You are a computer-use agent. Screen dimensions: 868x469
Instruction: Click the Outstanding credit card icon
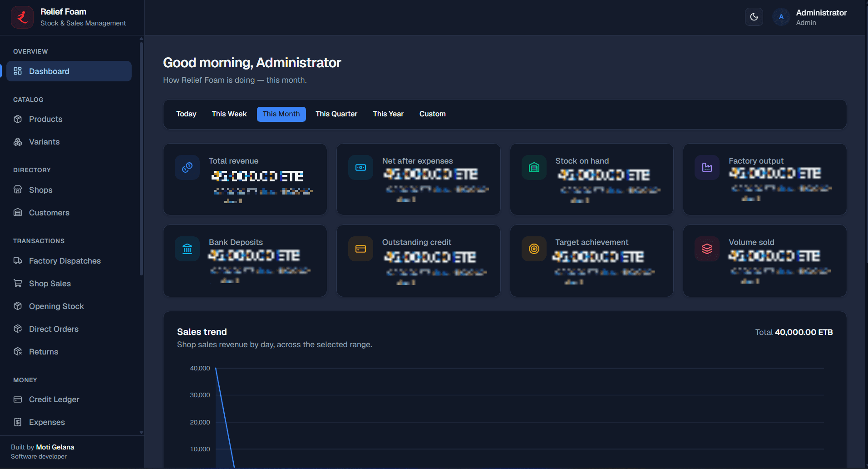point(361,249)
